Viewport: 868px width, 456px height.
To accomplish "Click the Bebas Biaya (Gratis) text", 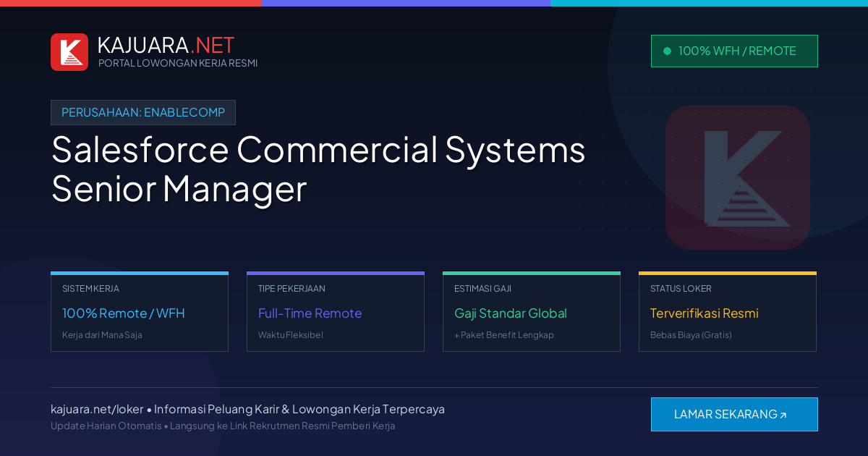I will [x=691, y=335].
